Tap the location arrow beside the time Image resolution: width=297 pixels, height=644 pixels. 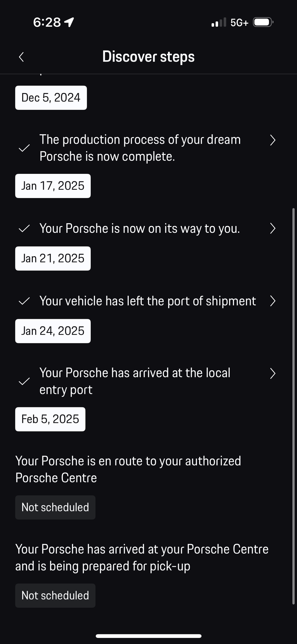coord(69,22)
